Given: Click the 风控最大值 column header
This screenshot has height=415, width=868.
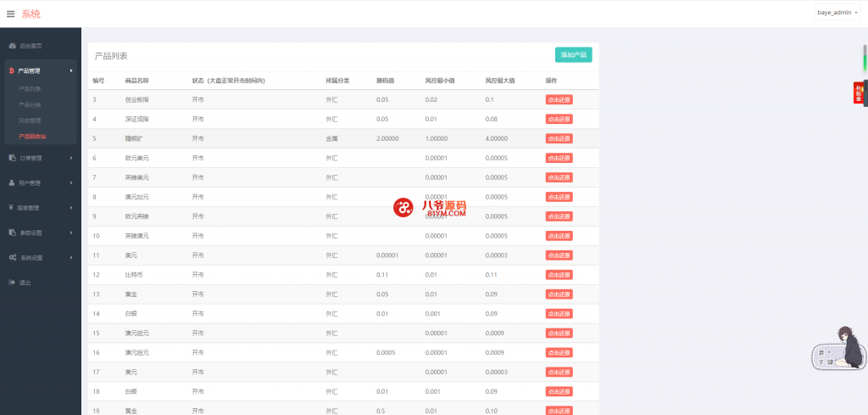Looking at the screenshot, I should (500, 81).
